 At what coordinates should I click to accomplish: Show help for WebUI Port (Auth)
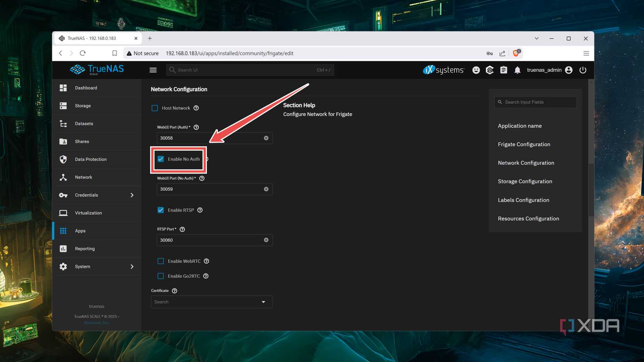click(196, 127)
